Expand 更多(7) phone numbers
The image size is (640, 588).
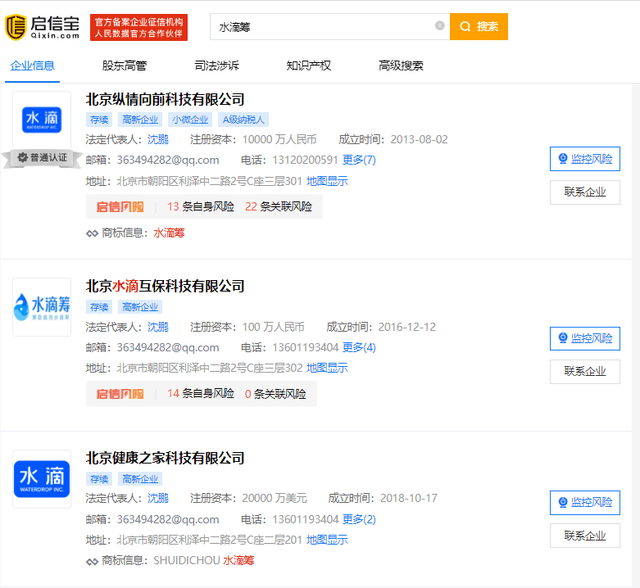[359, 160]
